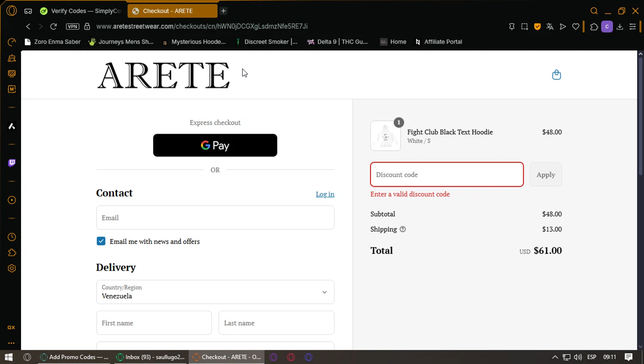Image resolution: width=644 pixels, height=364 pixels.
Task: Open the translate page icon
Action: (550, 27)
